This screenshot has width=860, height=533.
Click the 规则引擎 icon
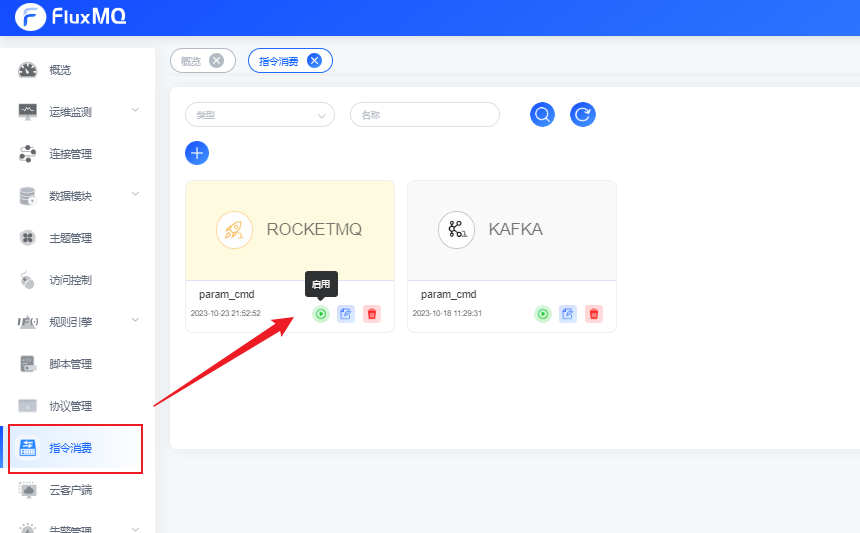27,322
